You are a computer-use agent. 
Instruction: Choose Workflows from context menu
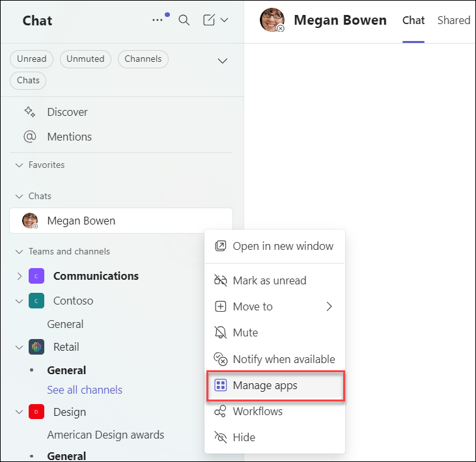(275, 412)
